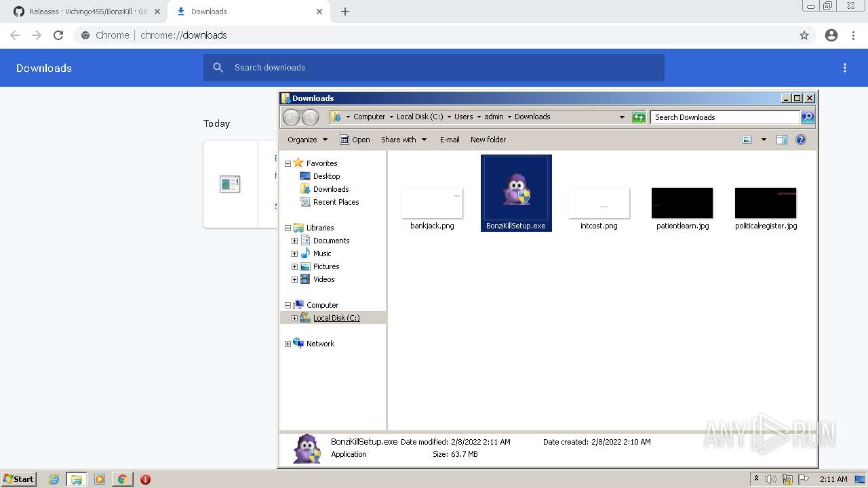
Task: Select Documents library
Action: pos(331,241)
